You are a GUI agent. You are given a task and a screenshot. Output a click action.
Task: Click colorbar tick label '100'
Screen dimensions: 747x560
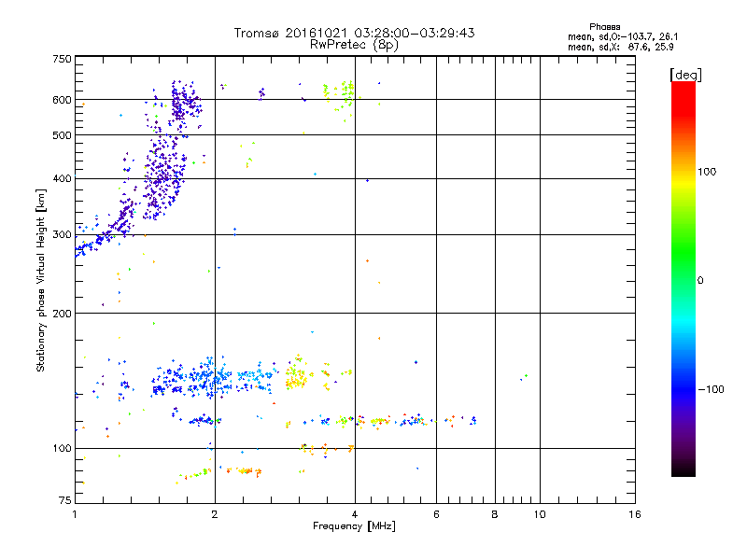[707, 172]
